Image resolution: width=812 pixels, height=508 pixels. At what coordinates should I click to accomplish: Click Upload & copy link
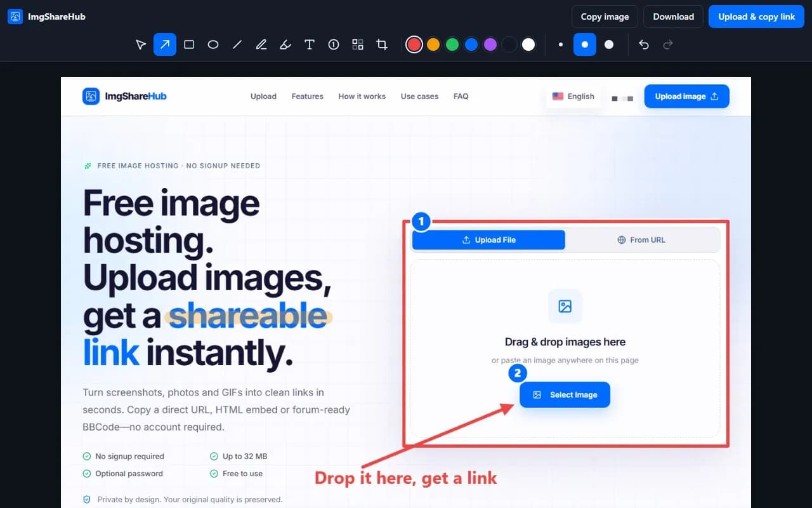pos(757,17)
